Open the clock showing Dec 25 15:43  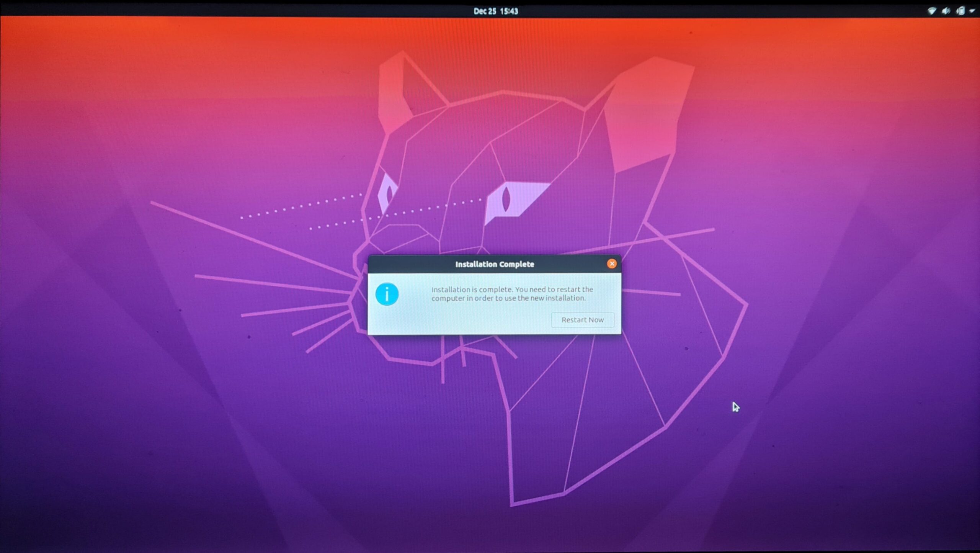coord(495,11)
